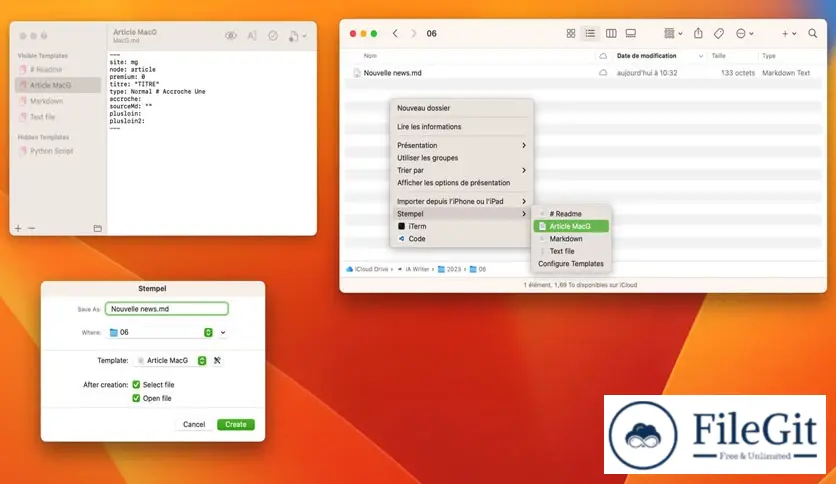Uncheck the Select file checkbox

click(136, 384)
